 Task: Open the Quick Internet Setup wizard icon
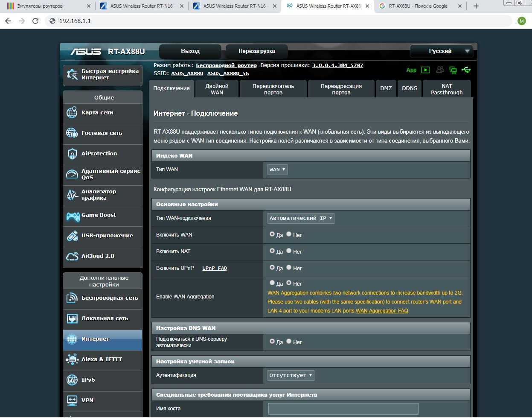pos(72,74)
